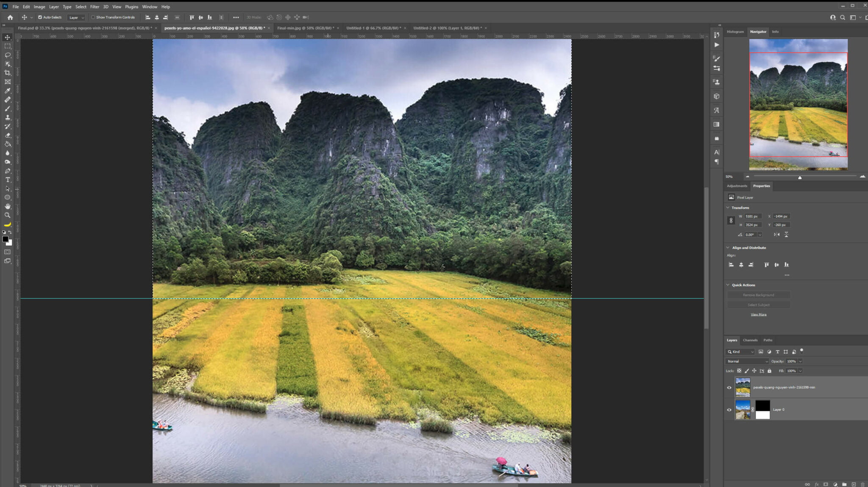Select the Hand tool
Image resolution: width=868 pixels, height=487 pixels.
(x=7, y=206)
